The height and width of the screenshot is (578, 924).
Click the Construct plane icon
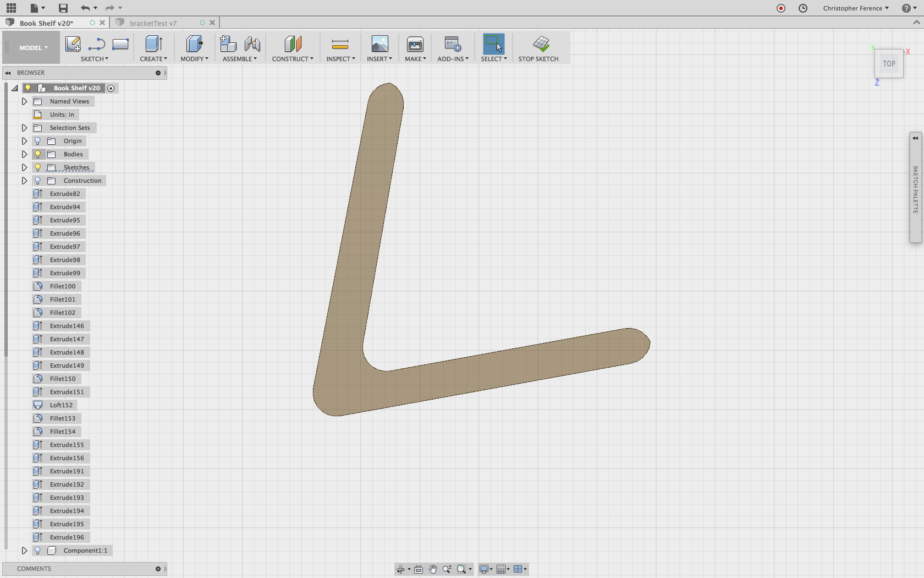293,44
